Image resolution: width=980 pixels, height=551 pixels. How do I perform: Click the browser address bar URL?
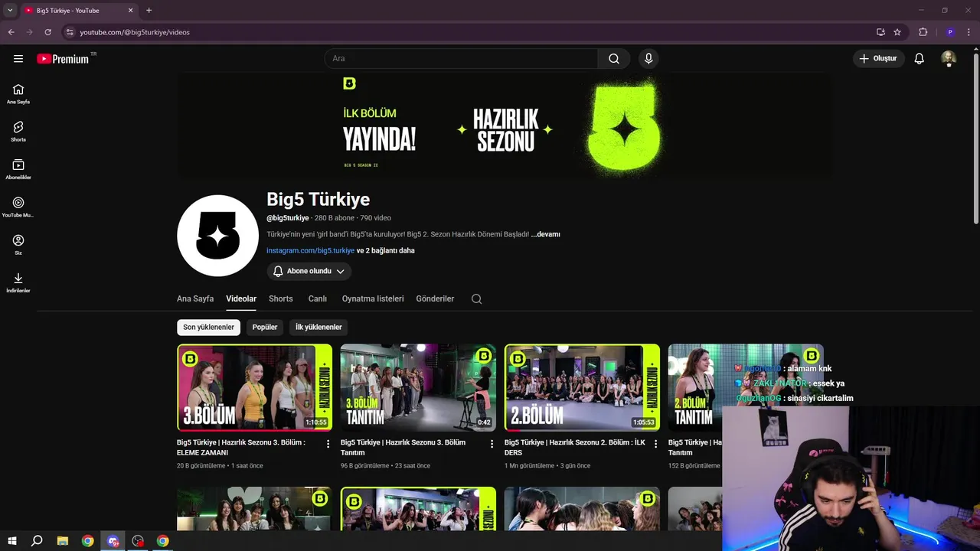pos(135,32)
